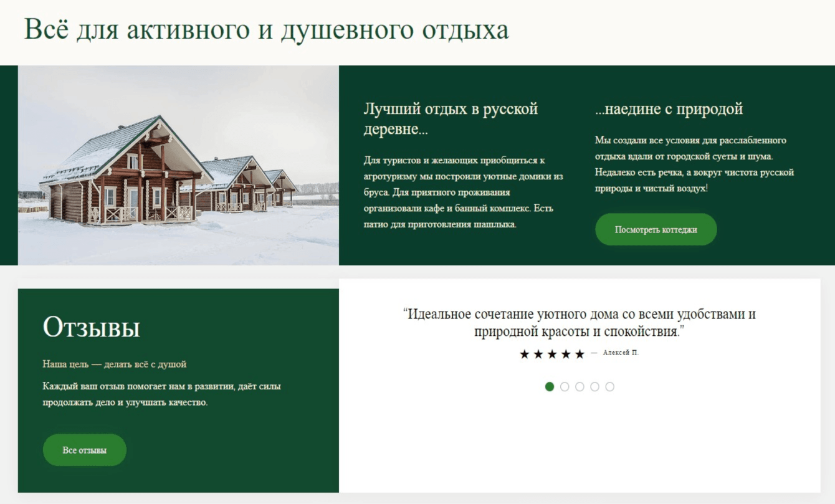Select the first filled green carousel dot

(550, 387)
